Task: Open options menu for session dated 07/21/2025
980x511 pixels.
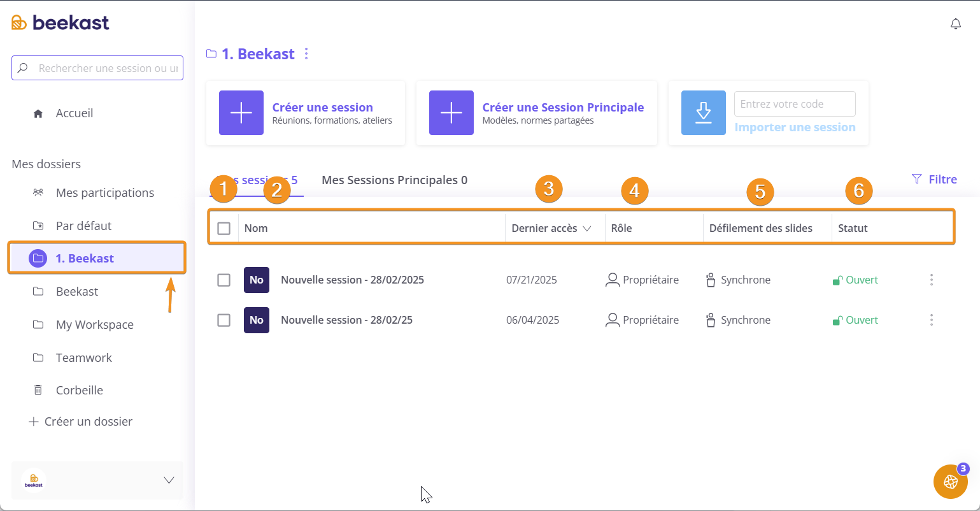Action: [931, 280]
